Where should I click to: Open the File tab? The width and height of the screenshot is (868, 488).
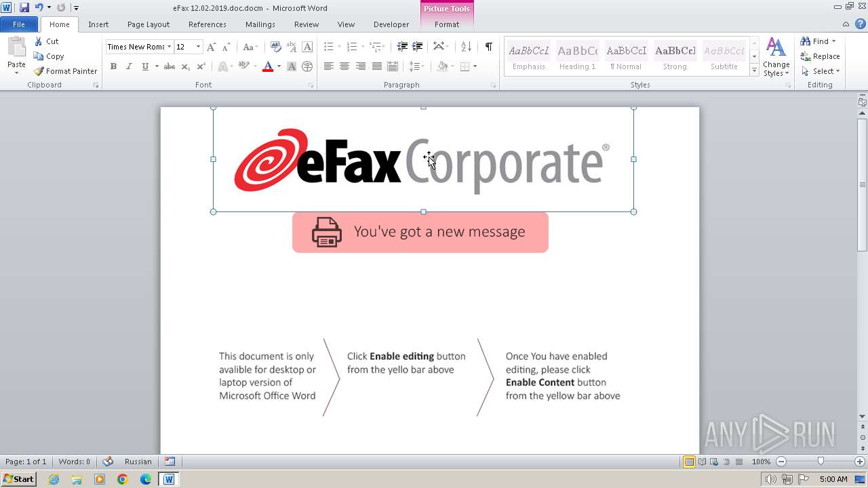19,24
